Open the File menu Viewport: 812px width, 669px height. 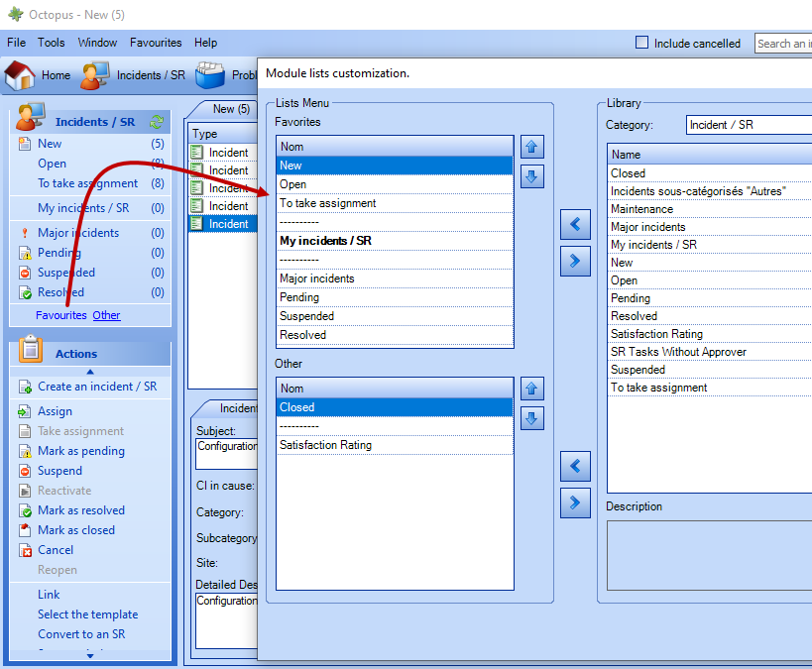pos(17,43)
